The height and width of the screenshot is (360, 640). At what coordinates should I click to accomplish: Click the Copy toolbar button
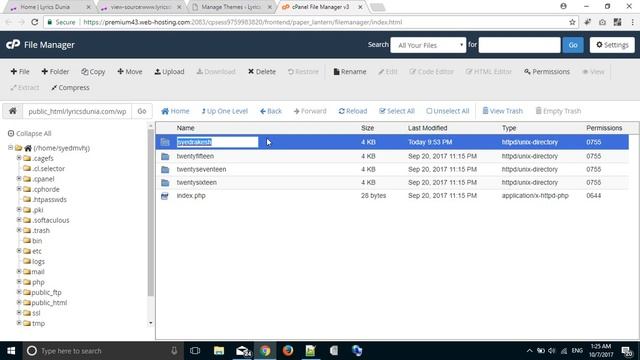pos(93,71)
